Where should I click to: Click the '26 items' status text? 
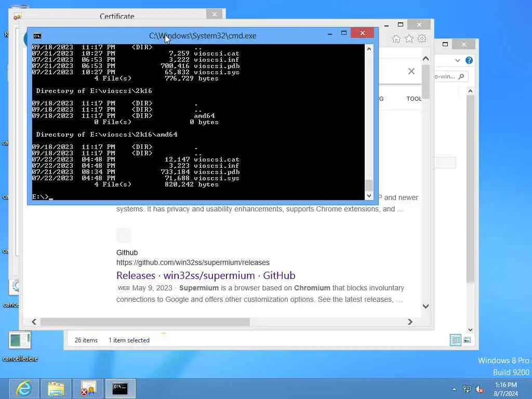pyautogui.click(x=86, y=340)
